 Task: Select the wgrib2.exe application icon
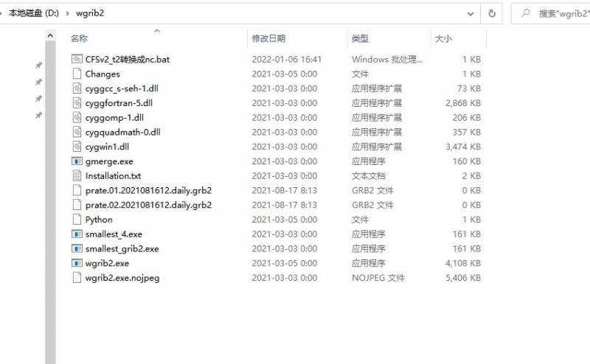pyautogui.click(x=78, y=263)
